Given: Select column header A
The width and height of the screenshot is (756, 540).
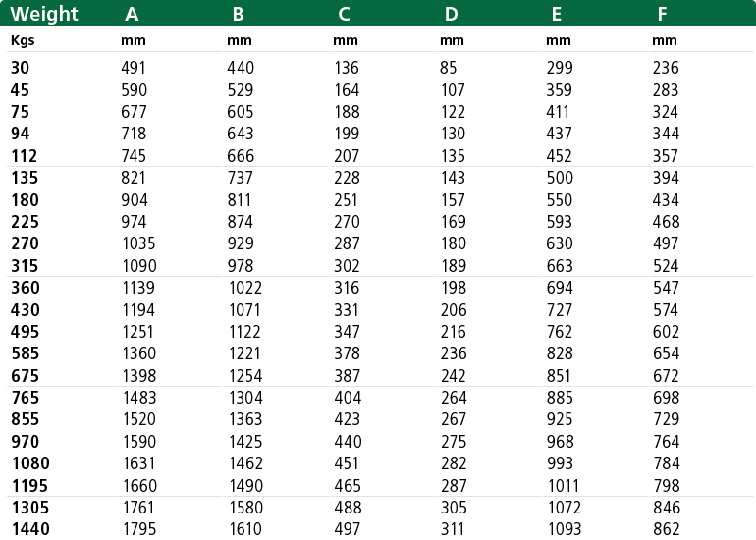Looking at the screenshot, I should (x=132, y=14).
